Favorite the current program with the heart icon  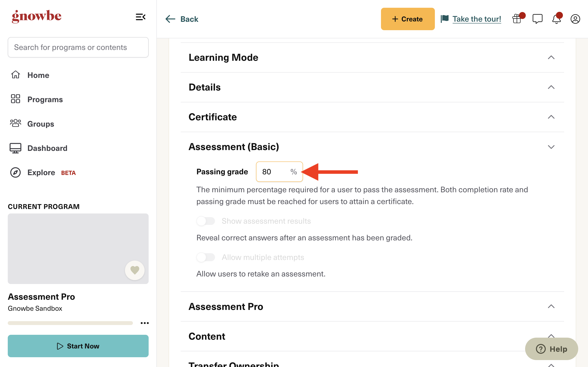pos(135,270)
